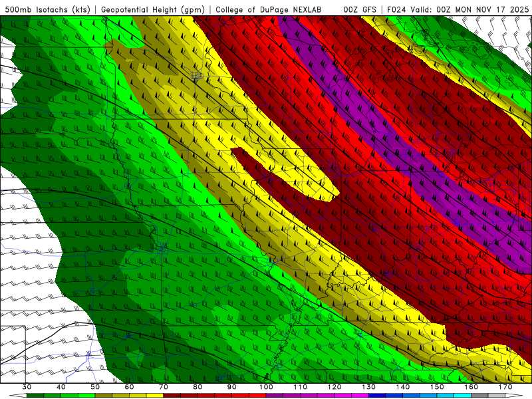The image size is (532, 399).
Task: Click the '40' label on the color scale
Action: (x=61, y=387)
